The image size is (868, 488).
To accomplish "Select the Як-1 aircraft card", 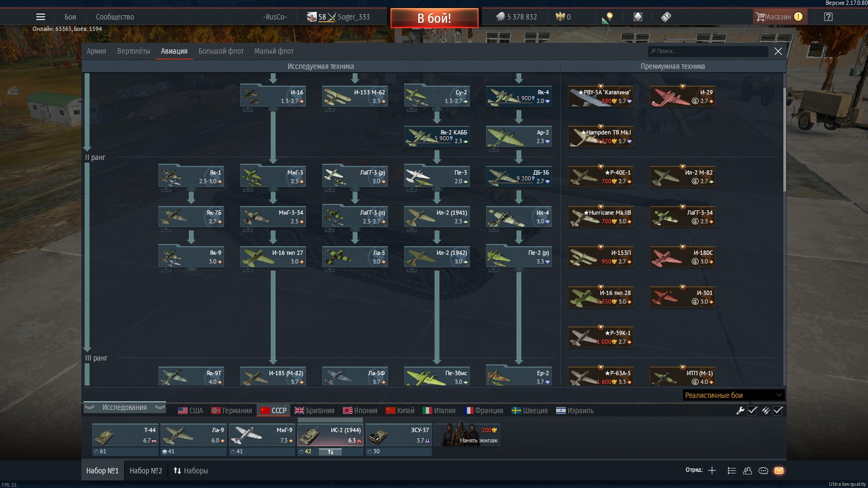I will [x=191, y=177].
